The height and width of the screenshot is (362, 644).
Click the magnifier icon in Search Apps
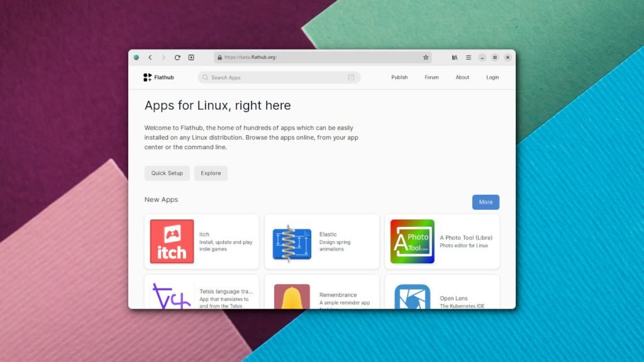tap(206, 77)
